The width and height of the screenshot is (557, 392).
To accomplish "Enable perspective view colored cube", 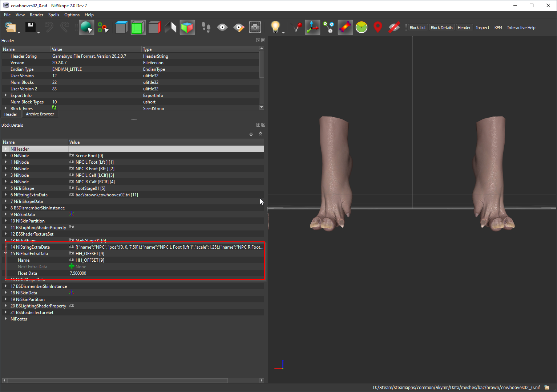I will pos(187,28).
